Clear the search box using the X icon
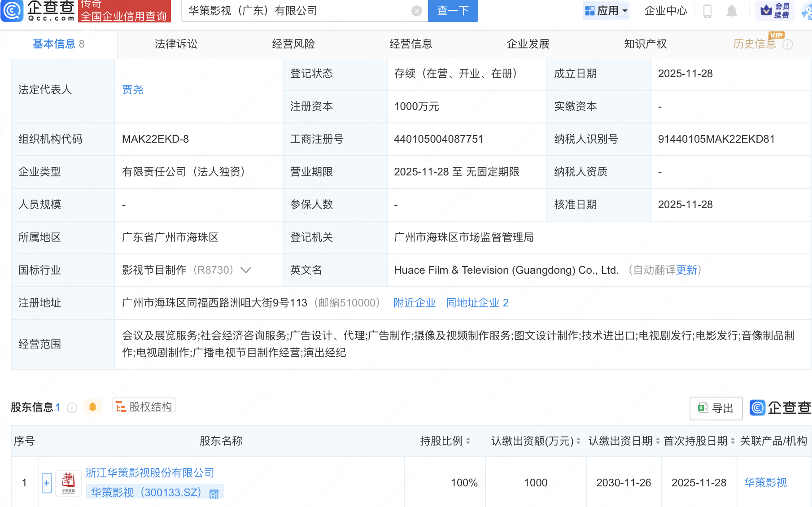Image resolution: width=812 pixels, height=507 pixels. [x=416, y=11]
